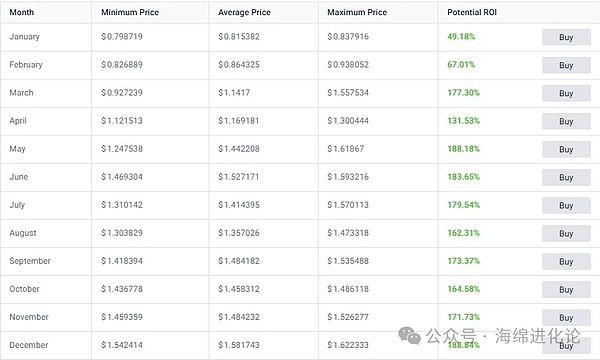Select Buy in the October row

566,290
